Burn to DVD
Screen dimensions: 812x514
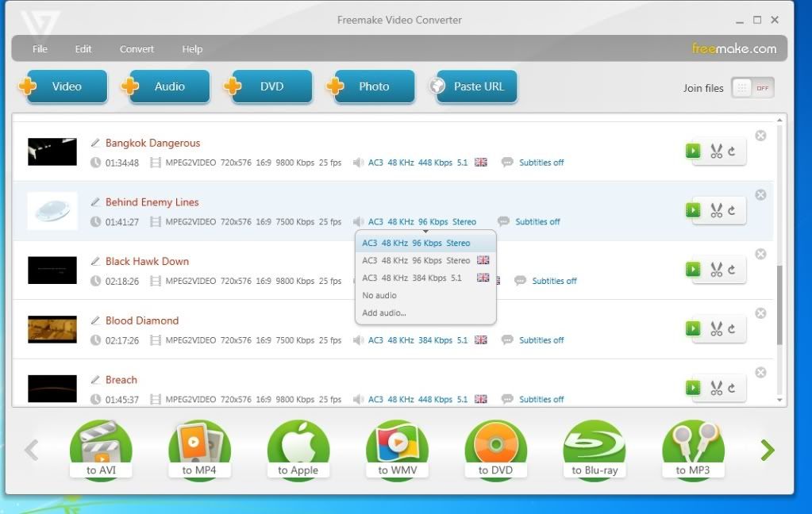(x=495, y=449)
